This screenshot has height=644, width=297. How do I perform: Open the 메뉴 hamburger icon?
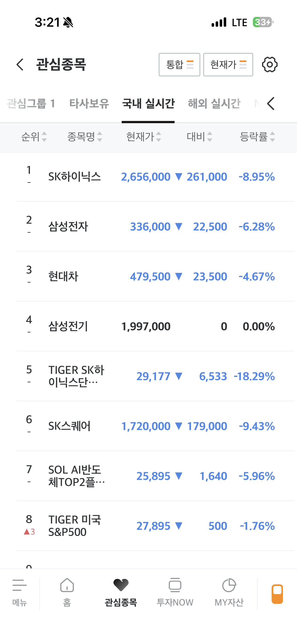19,585
